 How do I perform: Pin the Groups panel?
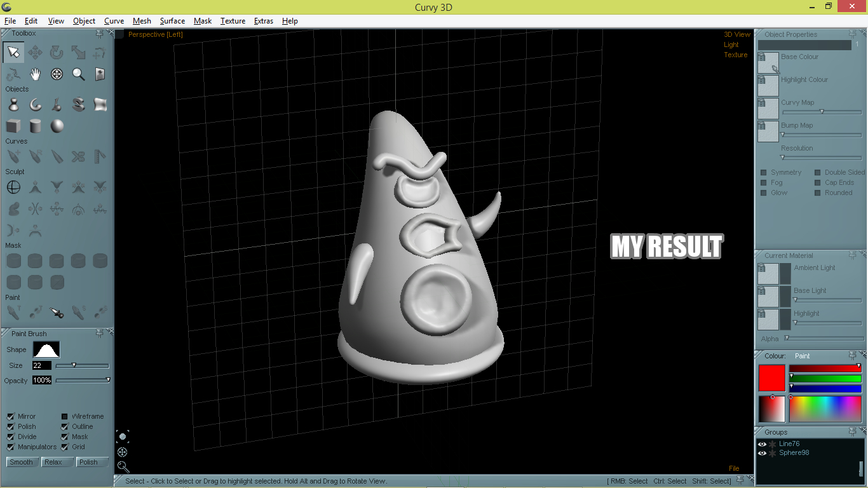853,432
